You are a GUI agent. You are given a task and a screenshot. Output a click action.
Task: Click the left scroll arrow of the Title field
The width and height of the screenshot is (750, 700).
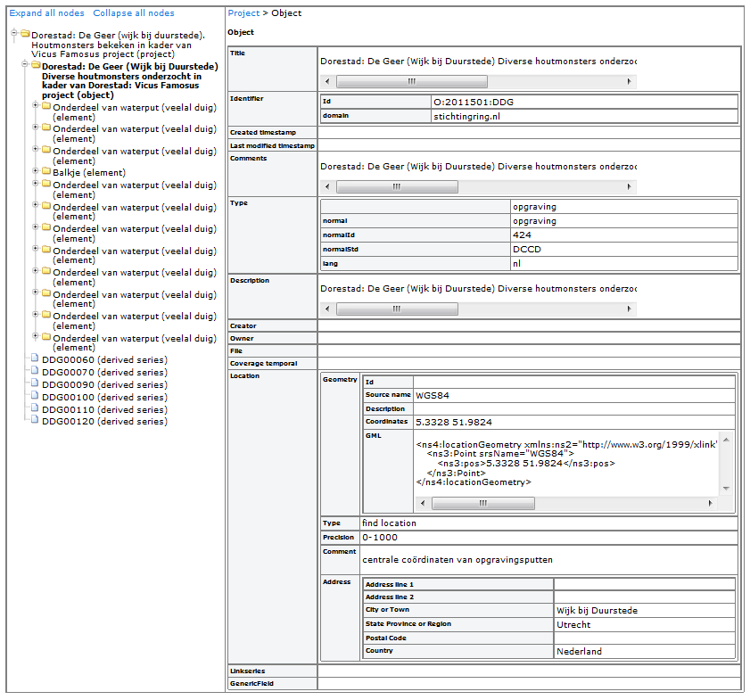coord(327,82)
